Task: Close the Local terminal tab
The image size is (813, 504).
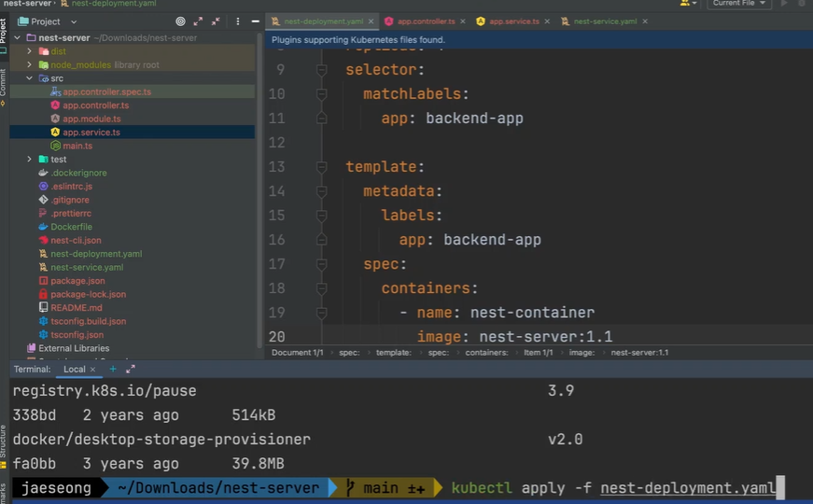Action: pyautogui.click(x=92, y=370)
